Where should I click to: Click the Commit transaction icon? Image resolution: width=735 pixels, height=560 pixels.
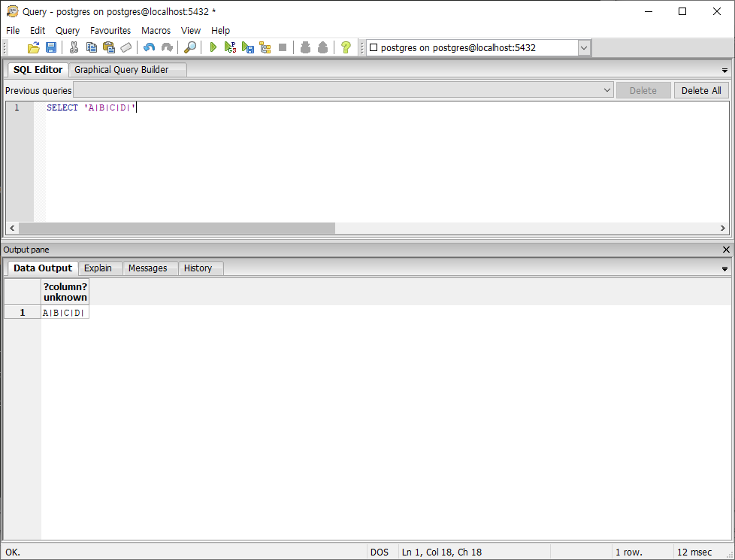[305, 47]
